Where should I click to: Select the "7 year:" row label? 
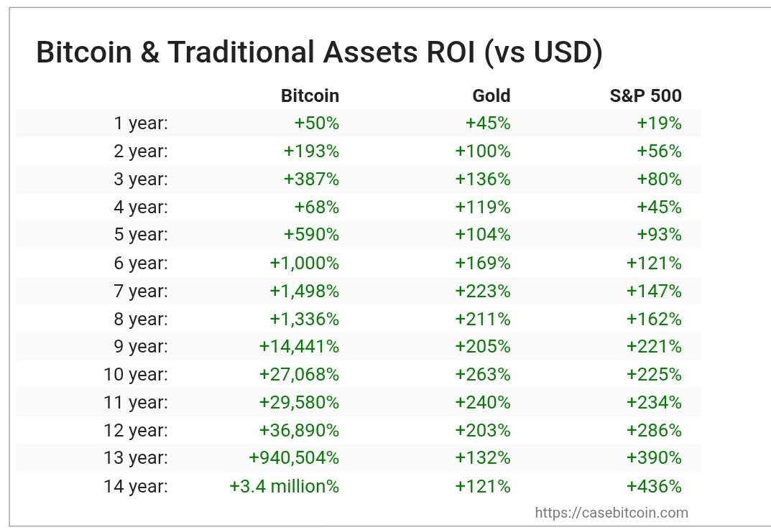tap(141, 291)
